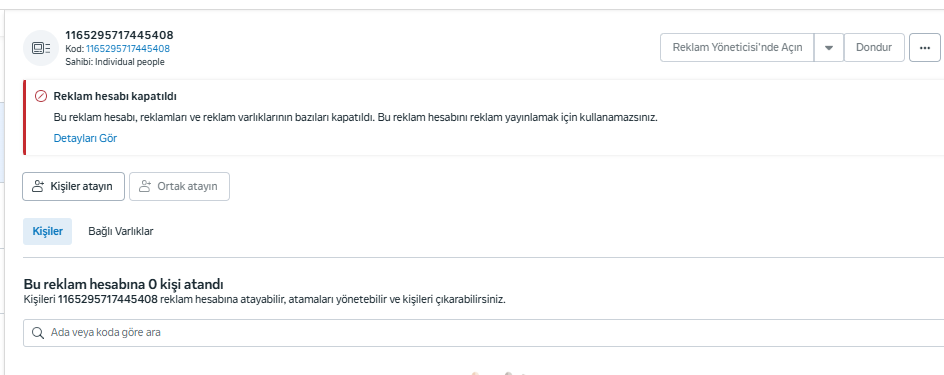Viewport: 944px width, 375px height.
Task: Click the ad account avatar icon
Action: [41, 48]
